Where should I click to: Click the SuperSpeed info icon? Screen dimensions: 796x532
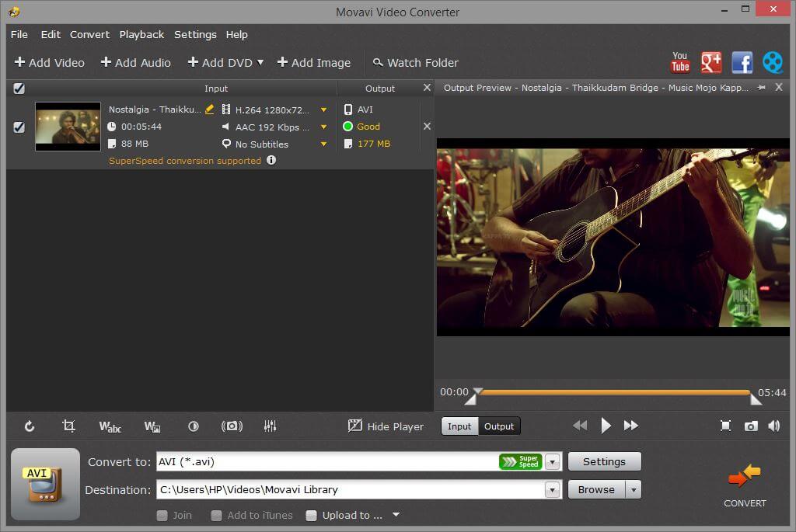click(x=271, y=160)
